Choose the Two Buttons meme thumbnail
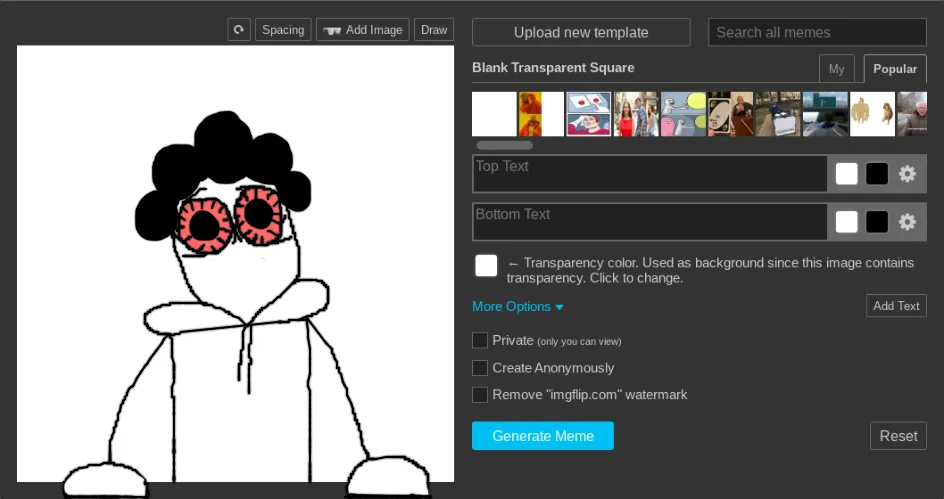This screenshot has width=944, height=499. 589,114
